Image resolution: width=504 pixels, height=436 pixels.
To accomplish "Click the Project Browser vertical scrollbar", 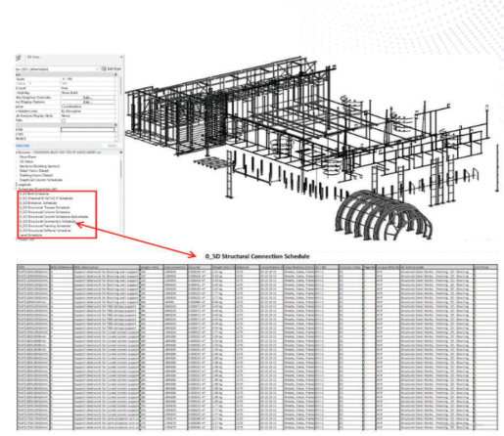I will coord(121,169).
